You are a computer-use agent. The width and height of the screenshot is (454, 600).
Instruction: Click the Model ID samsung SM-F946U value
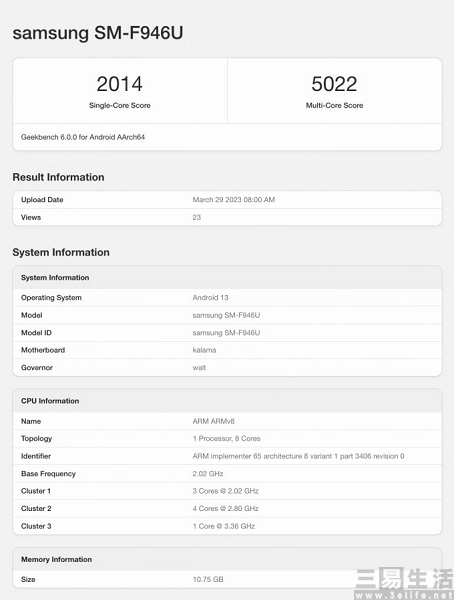pos(226,333)
